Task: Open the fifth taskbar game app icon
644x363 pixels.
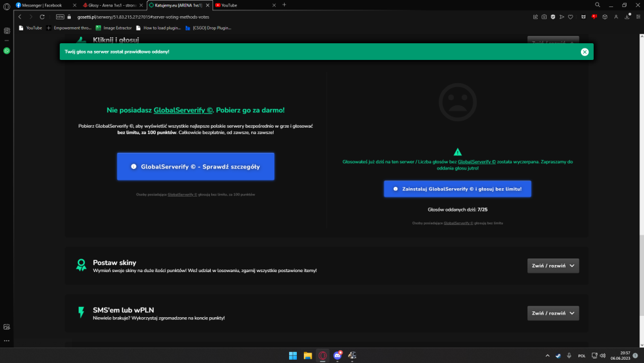Action: tap(352, 356)
